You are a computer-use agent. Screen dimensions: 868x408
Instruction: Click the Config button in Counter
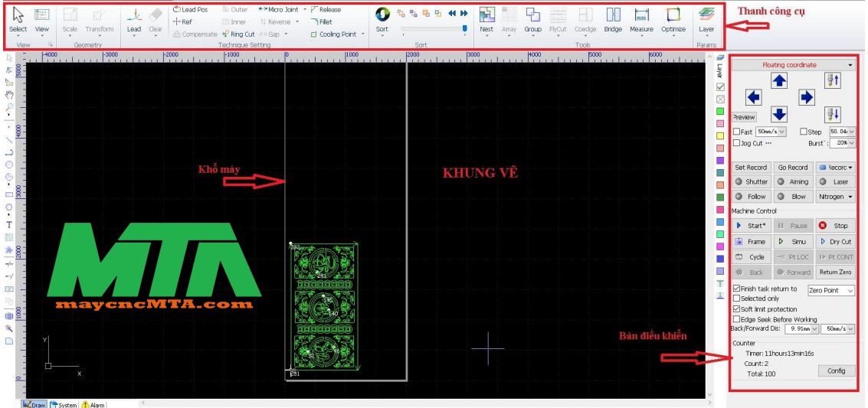pyautogui.click(x=836, y=370)
